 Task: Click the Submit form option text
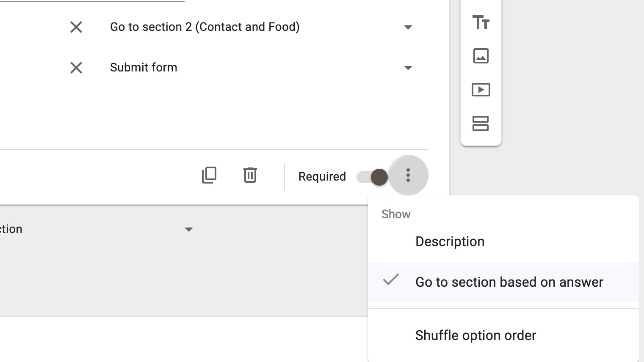pyautogui.click(x=144, y=68)
